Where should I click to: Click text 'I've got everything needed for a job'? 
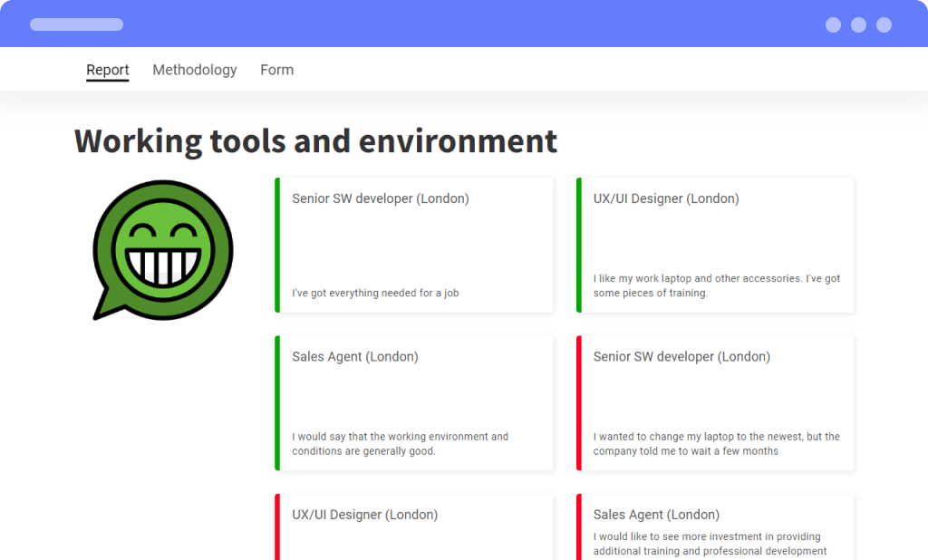coord(375,293)
